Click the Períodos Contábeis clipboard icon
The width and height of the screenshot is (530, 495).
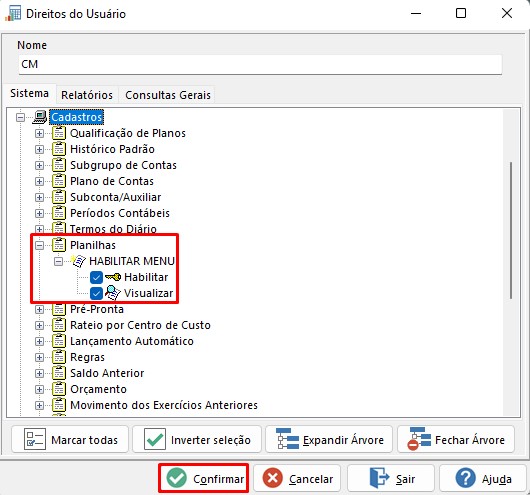(59, 213)
